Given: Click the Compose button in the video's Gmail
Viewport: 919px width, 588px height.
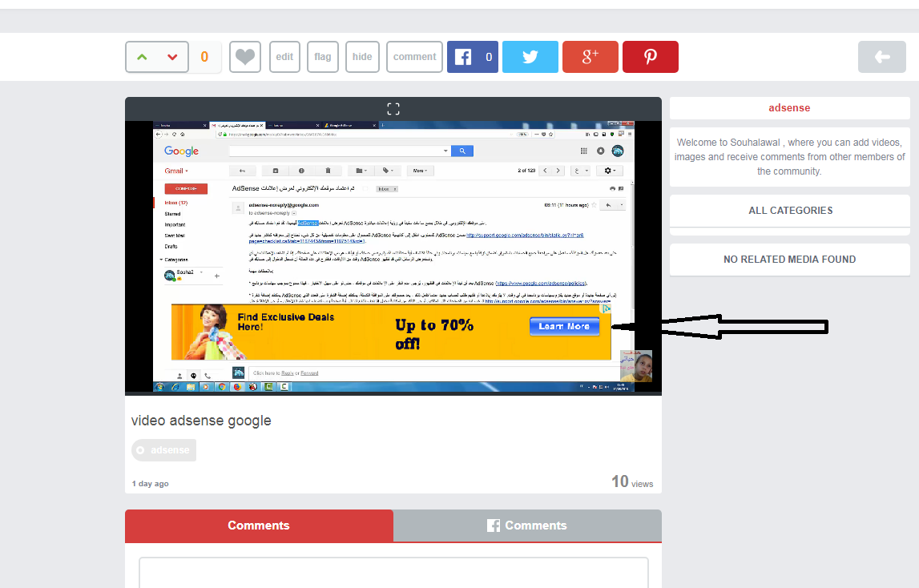Looking at the screenshot, I should tap(186, 189).
